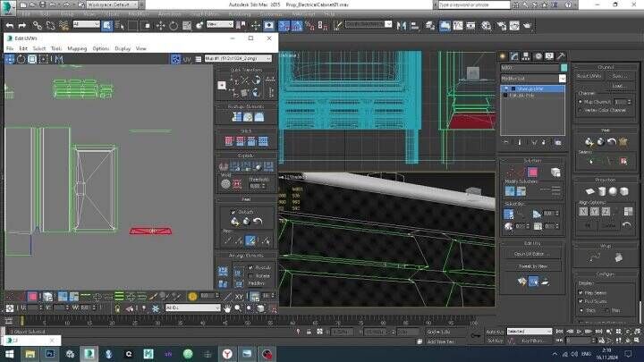Toggle the Map Seams display checkbox
Viewport: 644px width, 362px height.
(580, 292)
